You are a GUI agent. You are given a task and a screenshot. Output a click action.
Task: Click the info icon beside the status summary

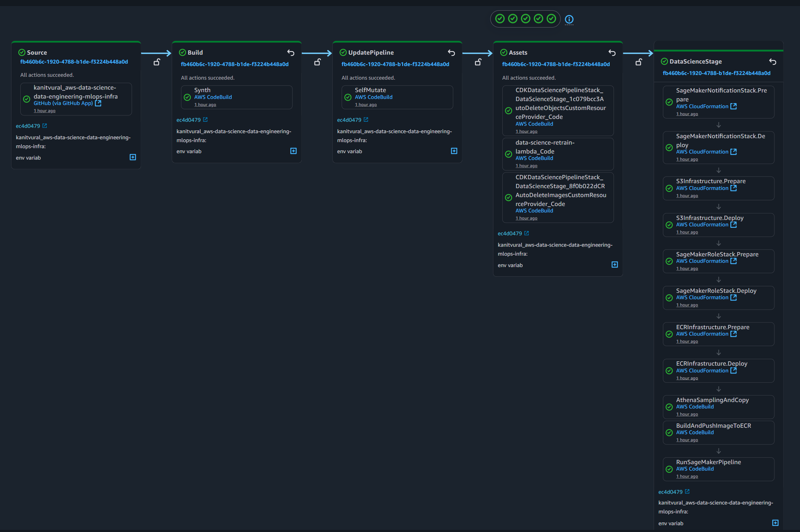click(569, 19)
